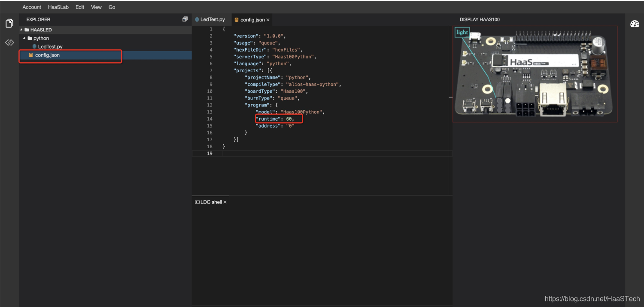The image size is (644, 307).
Task: Click the "projectName": "python" line
Action: 278,77
